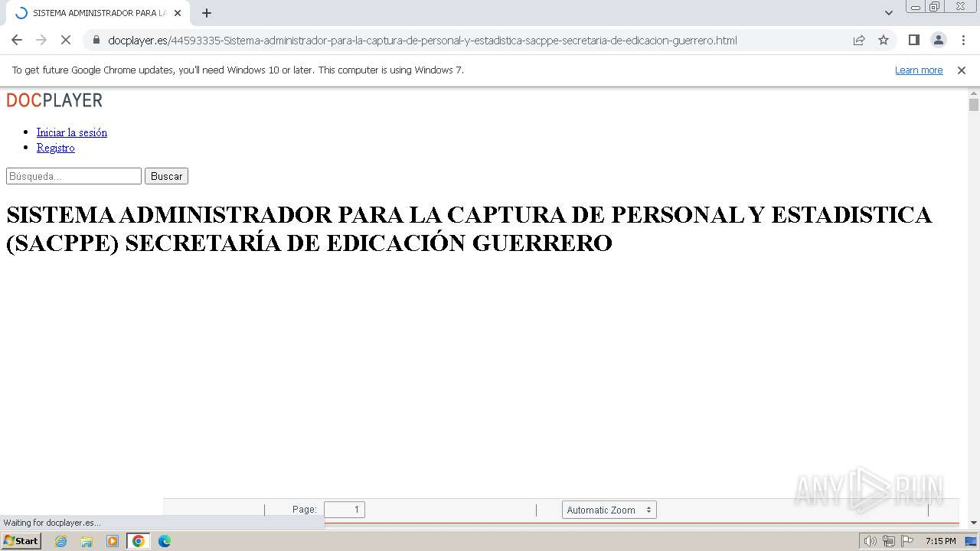980x551 pixels.
Task: Open the Chrome profile avatar
Action: 938,40
